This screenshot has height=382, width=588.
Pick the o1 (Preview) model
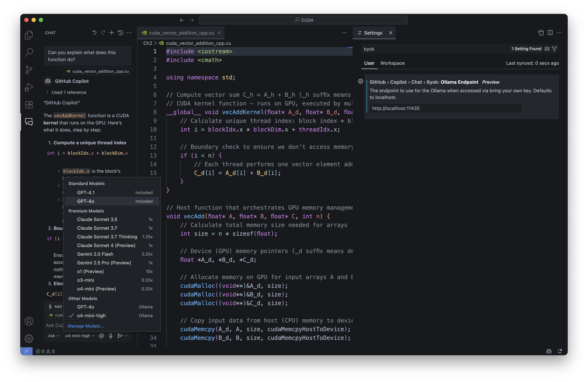(x=112, y=271)
